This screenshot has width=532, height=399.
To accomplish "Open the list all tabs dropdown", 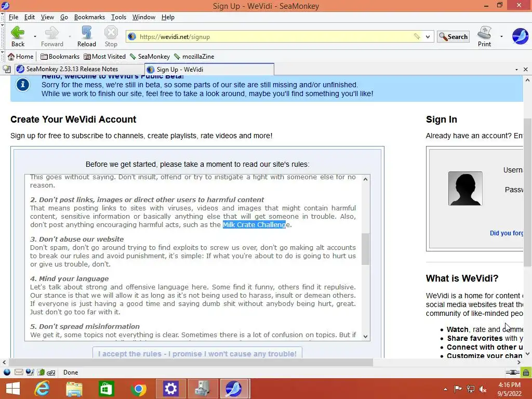I will (516, 70).
